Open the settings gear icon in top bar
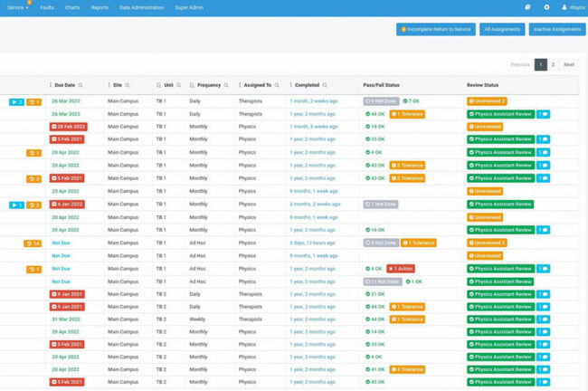The width and height of the screenshot is (588, 391). (546, 7)
